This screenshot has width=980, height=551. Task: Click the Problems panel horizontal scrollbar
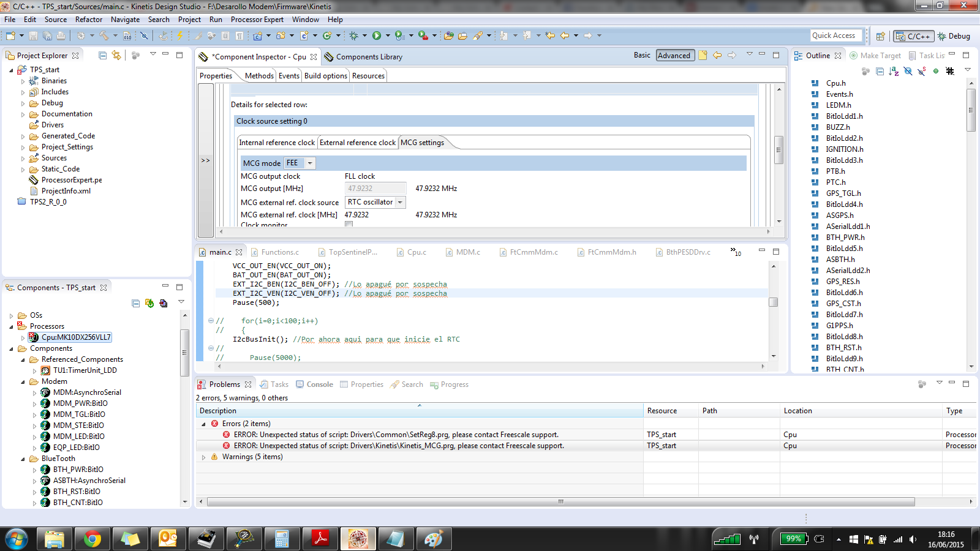coord(560,501)
